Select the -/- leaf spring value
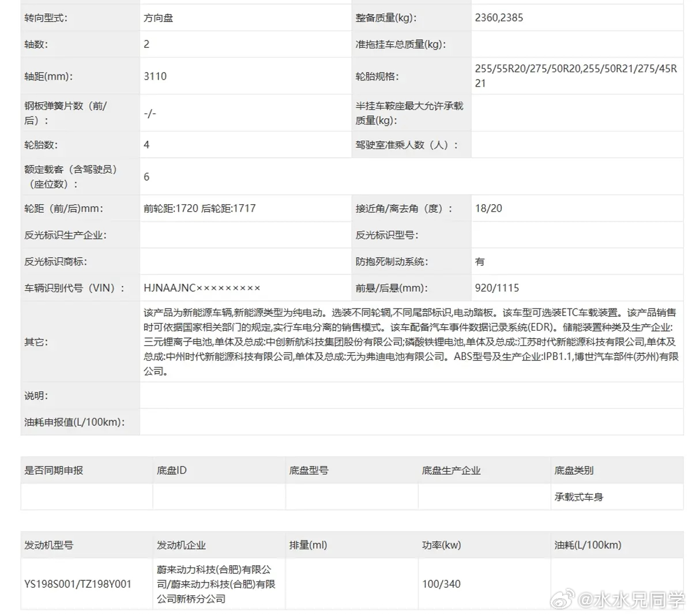The width and height of the screenshot is (692, 616). point(150,113)
